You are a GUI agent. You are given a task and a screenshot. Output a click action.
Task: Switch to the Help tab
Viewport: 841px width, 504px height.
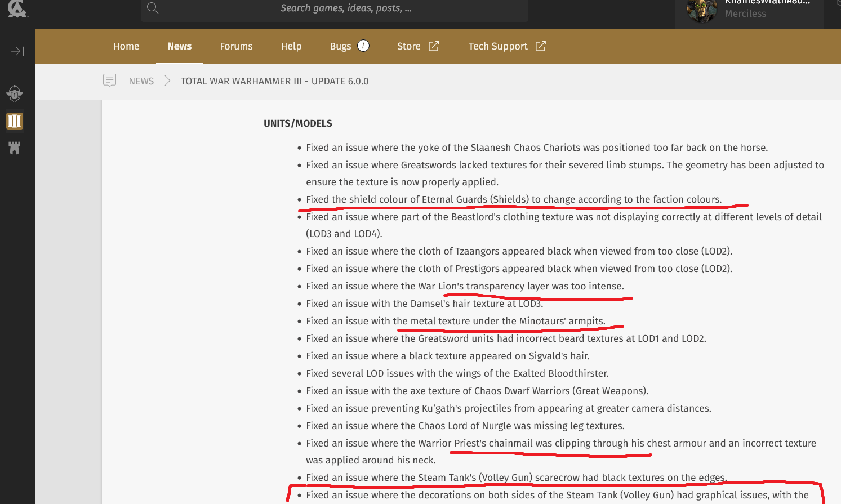tap(291, 46)
